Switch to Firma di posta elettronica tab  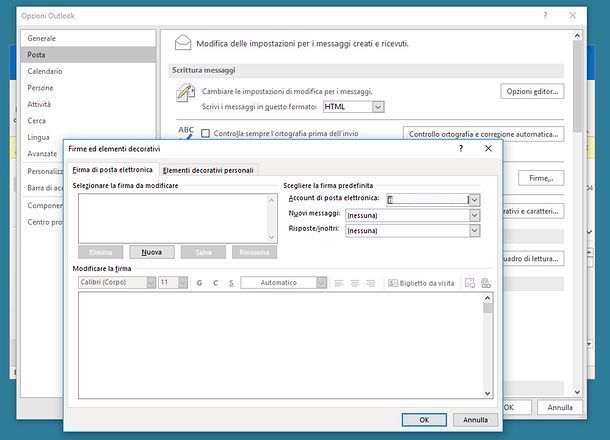[x=112, y=170]
